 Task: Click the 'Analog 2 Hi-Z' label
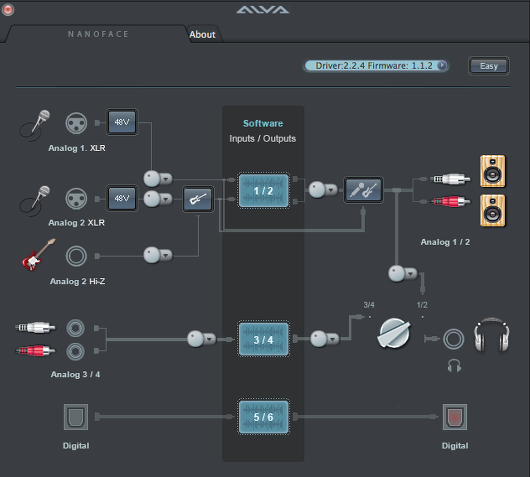77,281
